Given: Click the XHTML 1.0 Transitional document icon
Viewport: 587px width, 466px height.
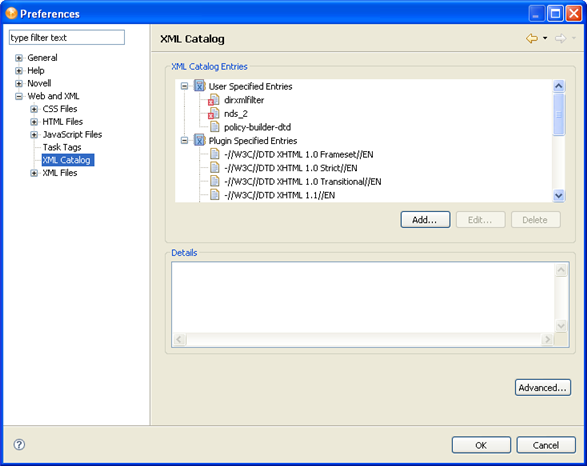Looking at the screenshot, I should tap(215, 181).
